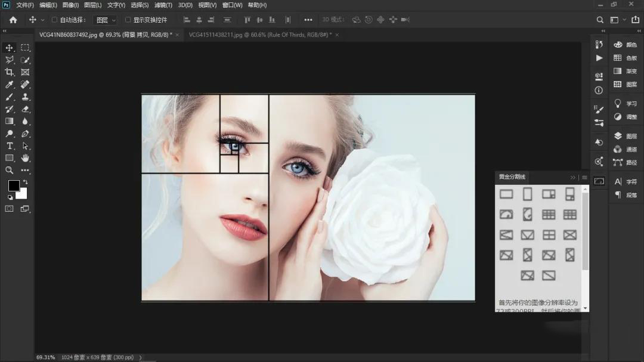
Task: Open the 文件(F) menu
Action: pos(25,5)
